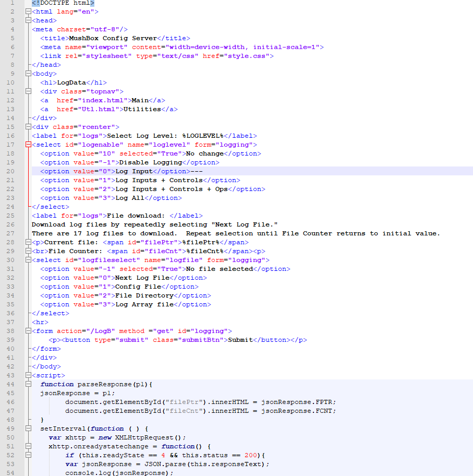Collapse the loglevel select fold marker
Viewport: 473px width, 476px height.
[28, 145]
